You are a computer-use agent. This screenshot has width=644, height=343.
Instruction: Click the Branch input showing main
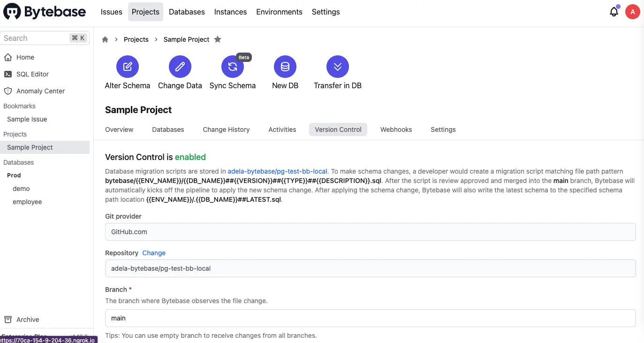tap(370, 318)
